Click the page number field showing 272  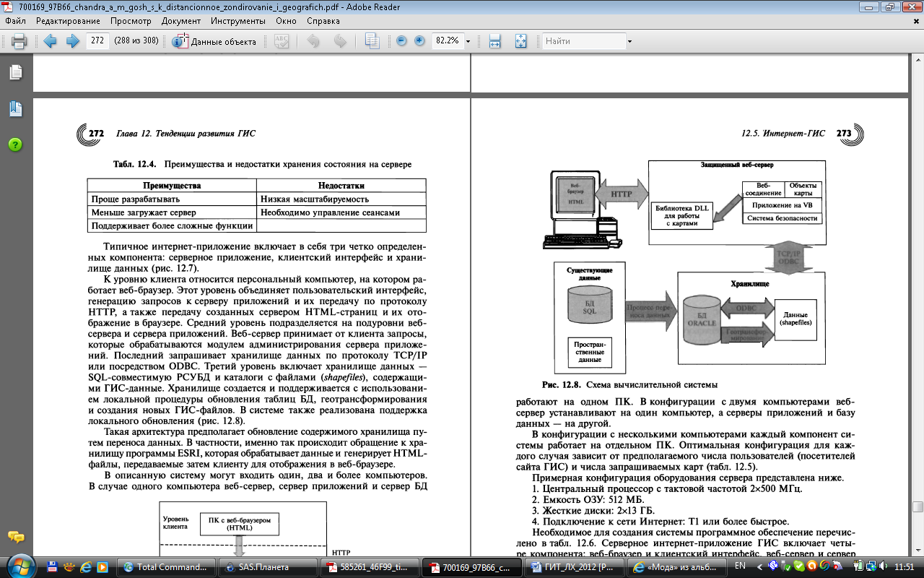[97, 40]
